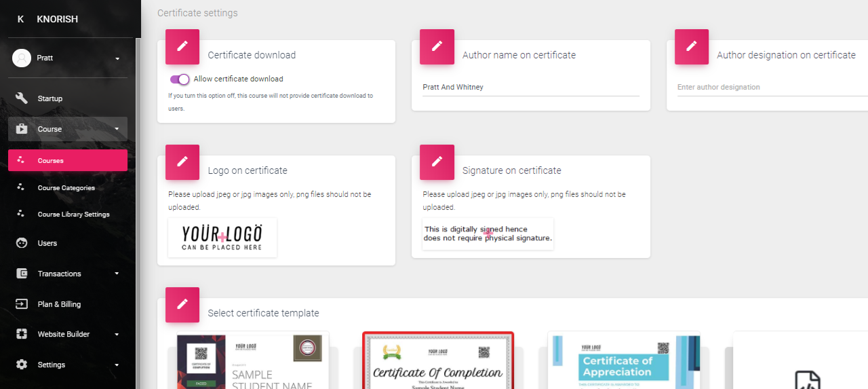Open the Startup menu item
The height and width of the screenshot is (389, 868).
(68, 98)
